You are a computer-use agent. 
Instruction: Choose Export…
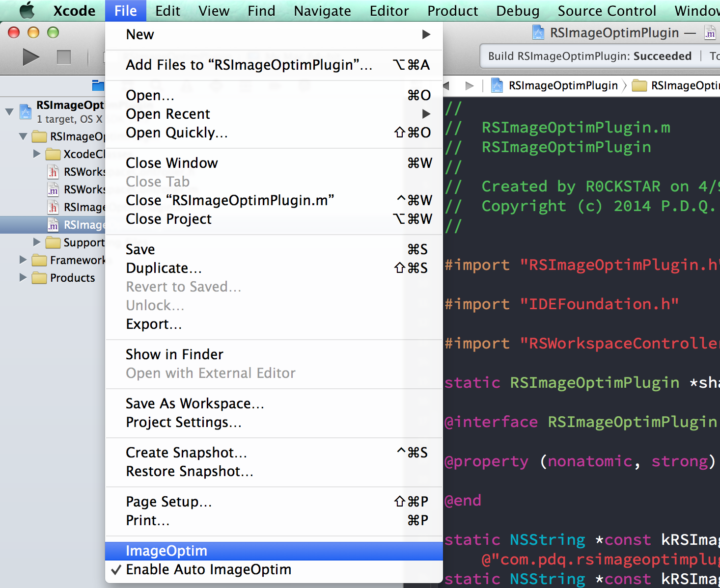tap(274, 324)
